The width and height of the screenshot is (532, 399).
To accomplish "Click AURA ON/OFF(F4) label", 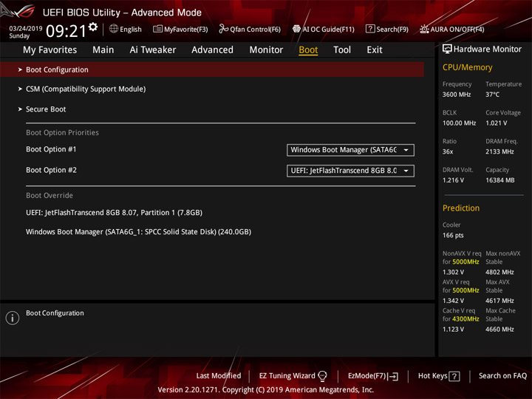I will point(457,30).
